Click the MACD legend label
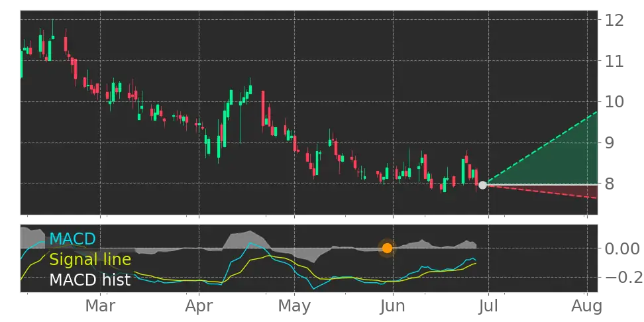644x322 pixels. pos(72,239)
